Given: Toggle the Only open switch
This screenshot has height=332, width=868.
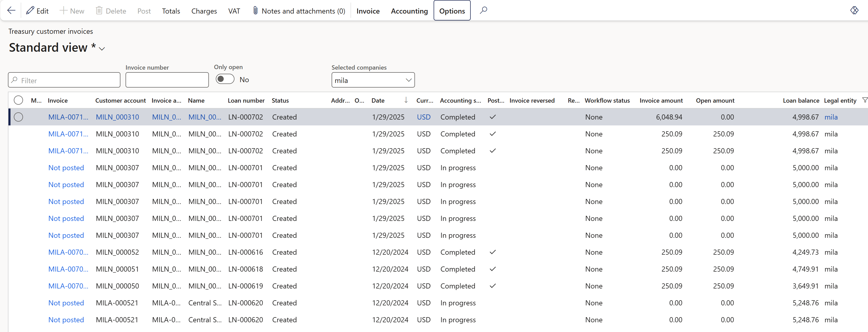Looking at the screenshot, I should click(225, 79).
